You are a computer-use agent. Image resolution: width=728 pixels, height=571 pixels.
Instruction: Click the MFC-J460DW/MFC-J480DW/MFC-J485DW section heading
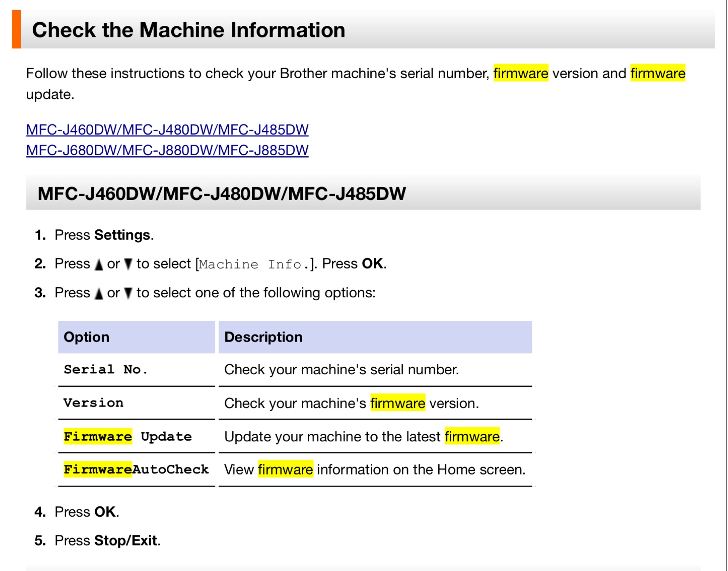pos(222,194)
